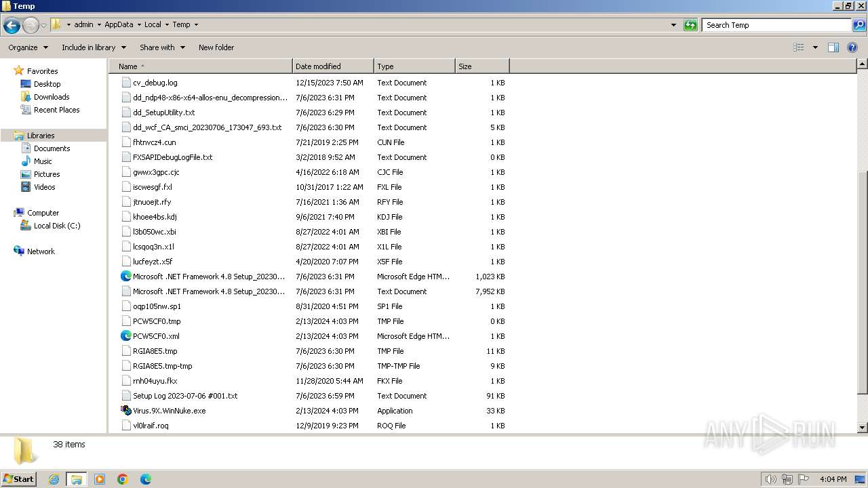Focus the Search Temp input field
Image resolution: width=868 pixels, height=488 pixels.
(777, 25)
